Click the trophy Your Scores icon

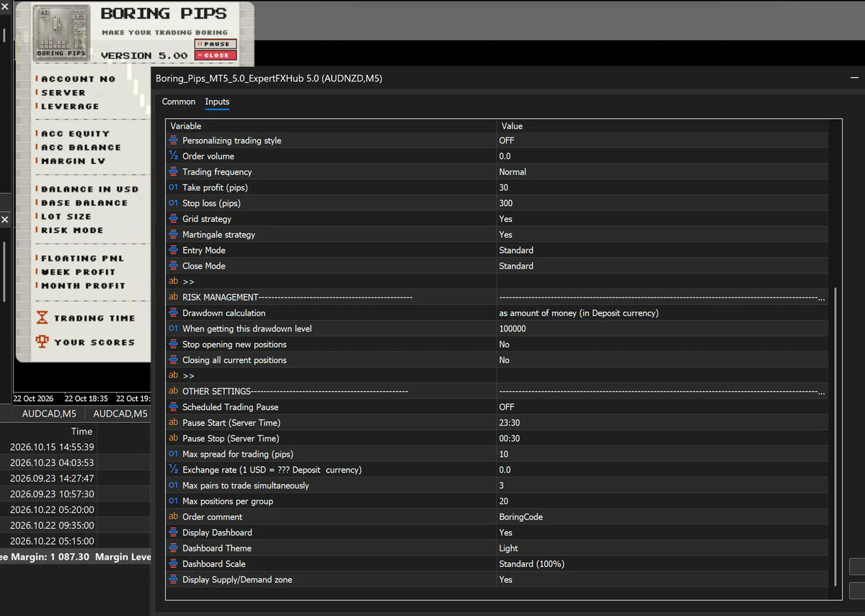[x=43, y=342]
